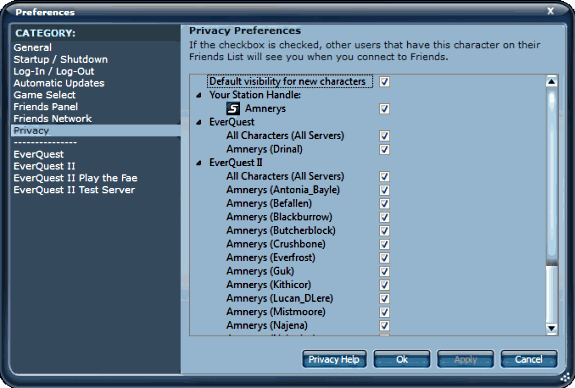The image size is (575, 388).
Task: Uncheck EverQuest II All Characters (All Servers)
Action: click(384, 176)
